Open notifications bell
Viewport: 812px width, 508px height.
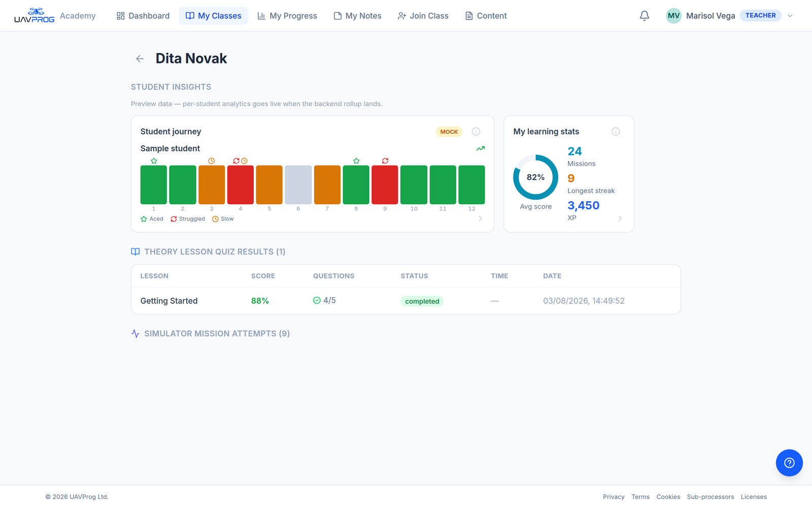coord(645,16)
